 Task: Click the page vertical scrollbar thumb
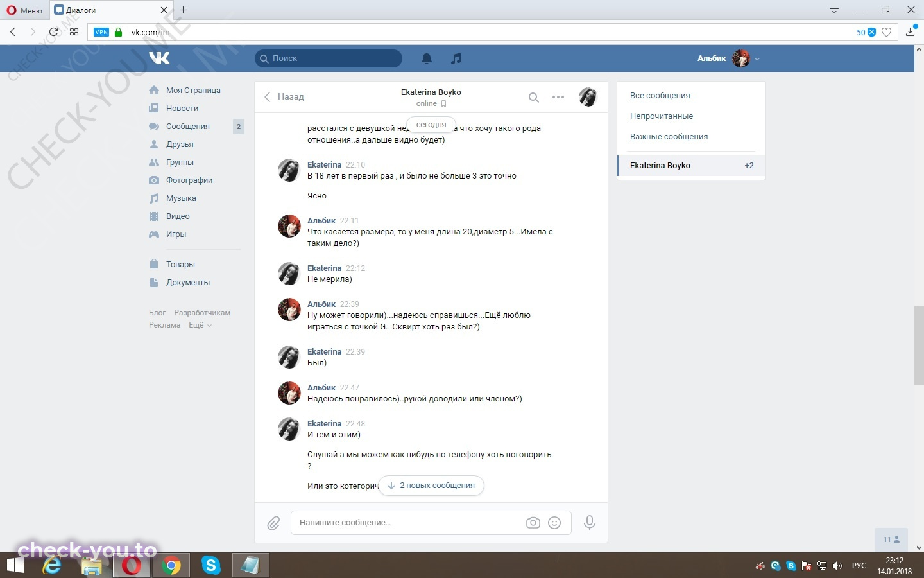(x=919, y=346)
